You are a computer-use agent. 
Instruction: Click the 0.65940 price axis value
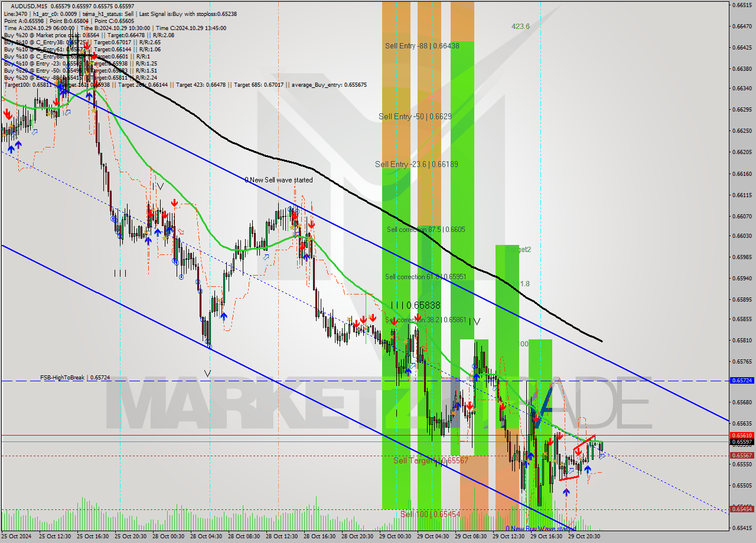742,279
